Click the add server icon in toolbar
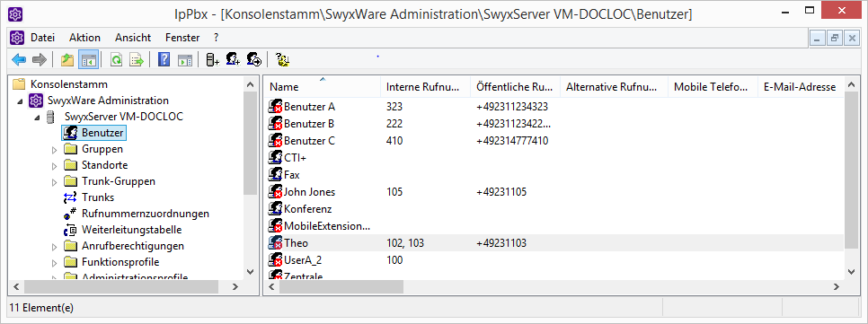 pos(212,60)
